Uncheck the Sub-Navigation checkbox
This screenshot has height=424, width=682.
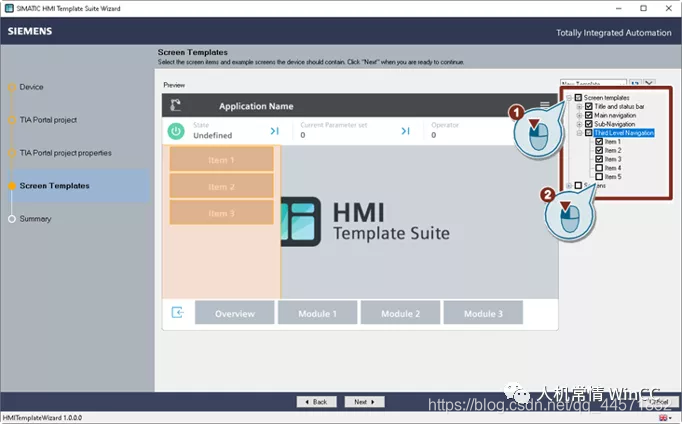click(588, 124)
